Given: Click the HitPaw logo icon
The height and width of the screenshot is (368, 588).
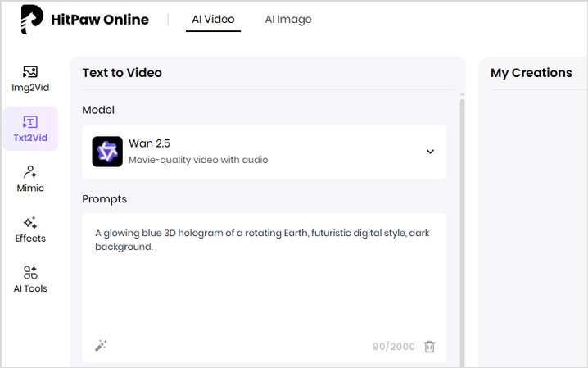Looking at the screenshot, I should (x=32, y=20).
